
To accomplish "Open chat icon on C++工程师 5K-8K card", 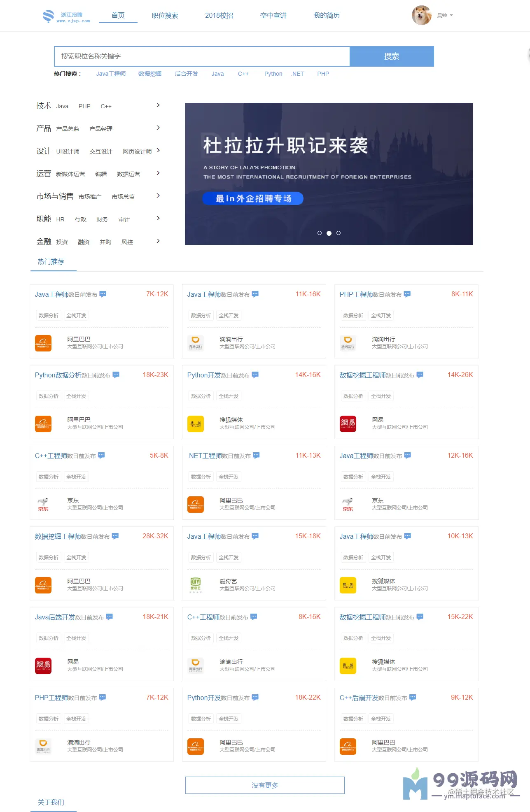I will point(101,456).
